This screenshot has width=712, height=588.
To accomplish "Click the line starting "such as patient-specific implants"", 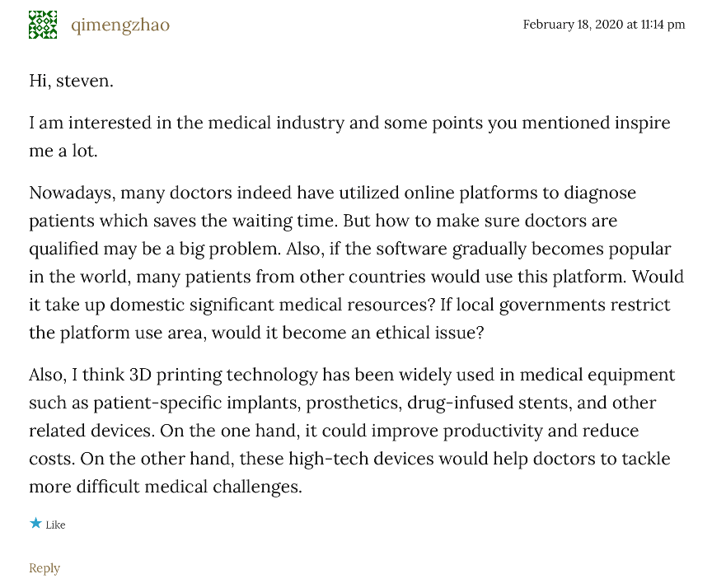I will (342, 404).
